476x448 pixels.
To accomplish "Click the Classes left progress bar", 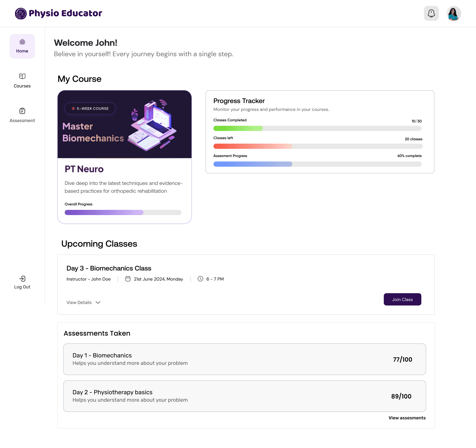I will (x=318, y=146).
